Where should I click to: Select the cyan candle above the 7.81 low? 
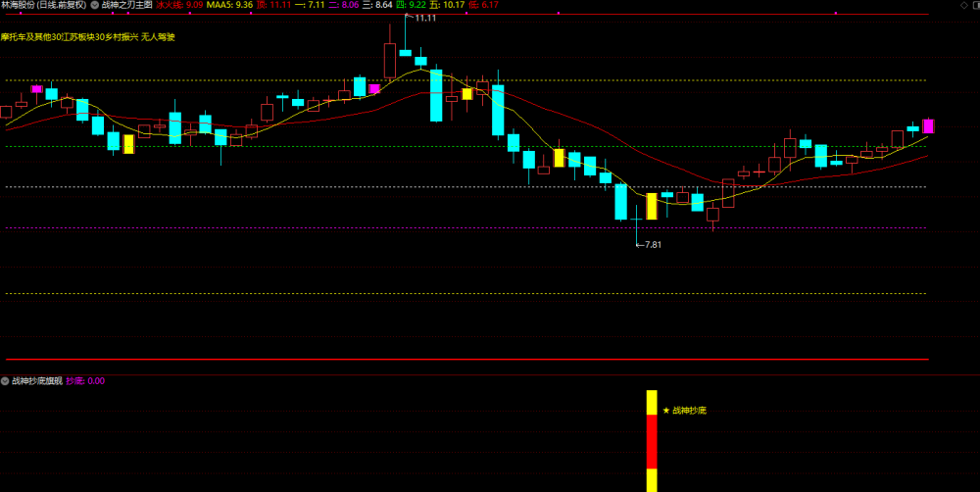pyautogui.click(x=636, y=219)
